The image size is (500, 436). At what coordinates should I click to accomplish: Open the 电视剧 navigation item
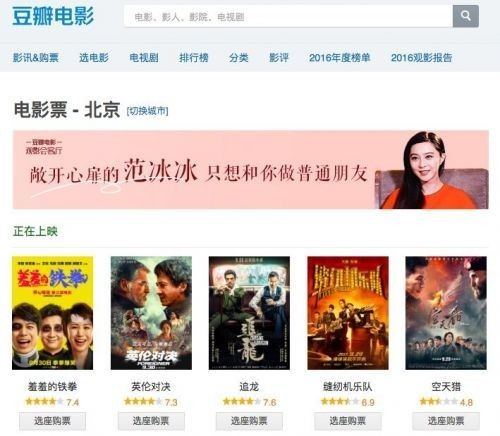[144, 58]
